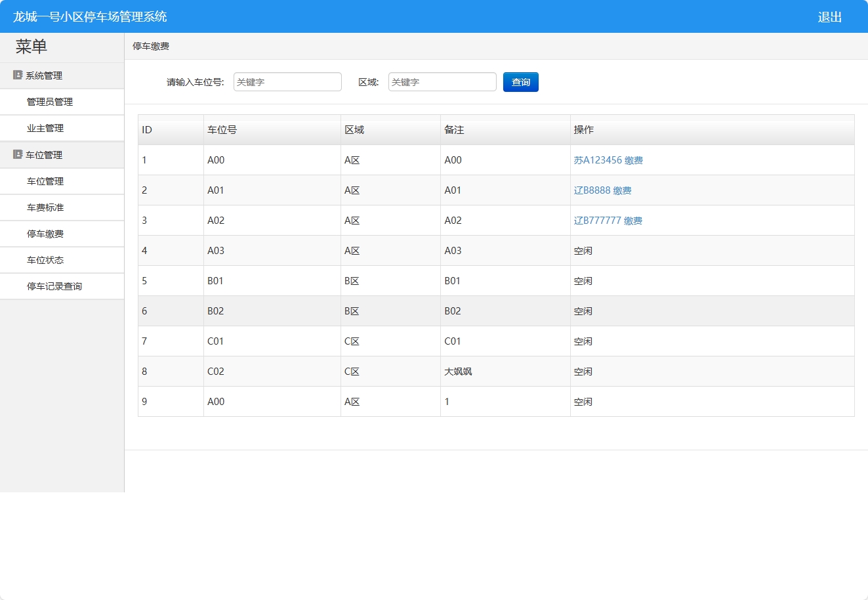Click the icon beside 车位管理 section
Viewport: 868px width, 600px height.
coord(18,155)
